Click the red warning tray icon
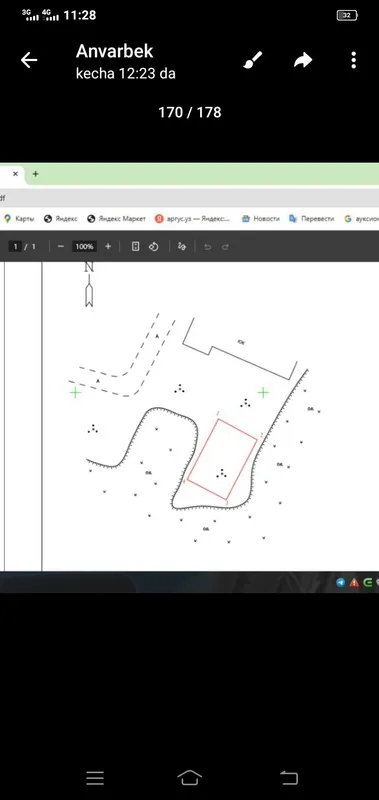Screen dimensions: 379x800 (354, 582)
